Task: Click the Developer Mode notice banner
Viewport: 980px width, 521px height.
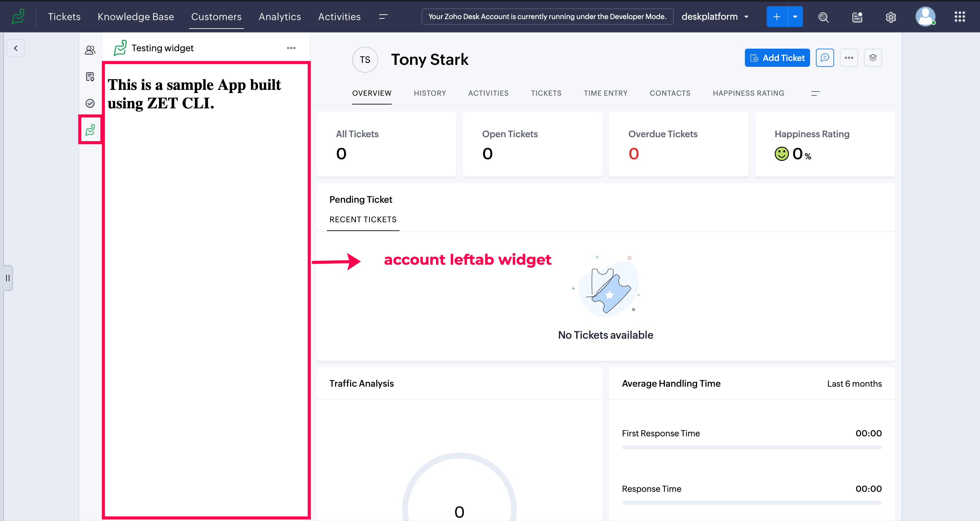Action: pos(547,16)
